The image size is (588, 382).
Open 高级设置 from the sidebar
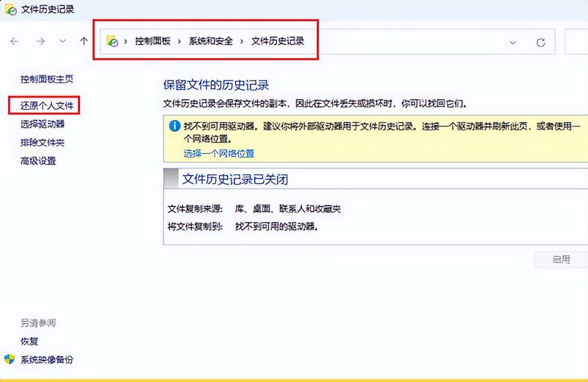(38, 161)
